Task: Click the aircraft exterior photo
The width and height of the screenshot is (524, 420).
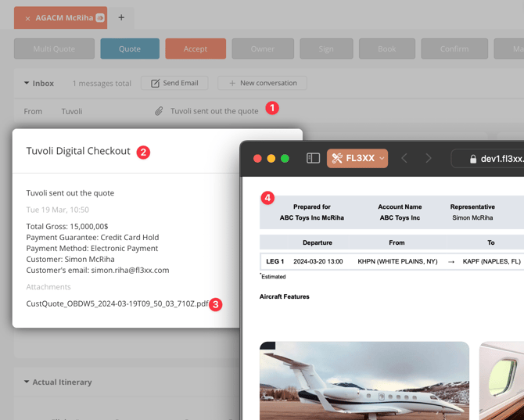Action: (x=364, y=381)
